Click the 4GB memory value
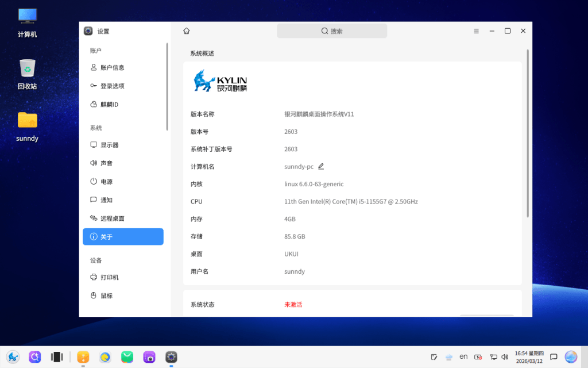Image resolution: width=588 pixels, height=368 pixels. (x=290, y=219)
